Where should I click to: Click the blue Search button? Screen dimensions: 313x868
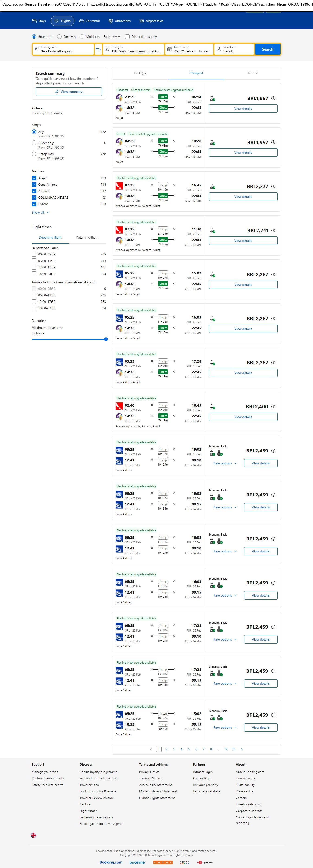[x=267, y=49]
